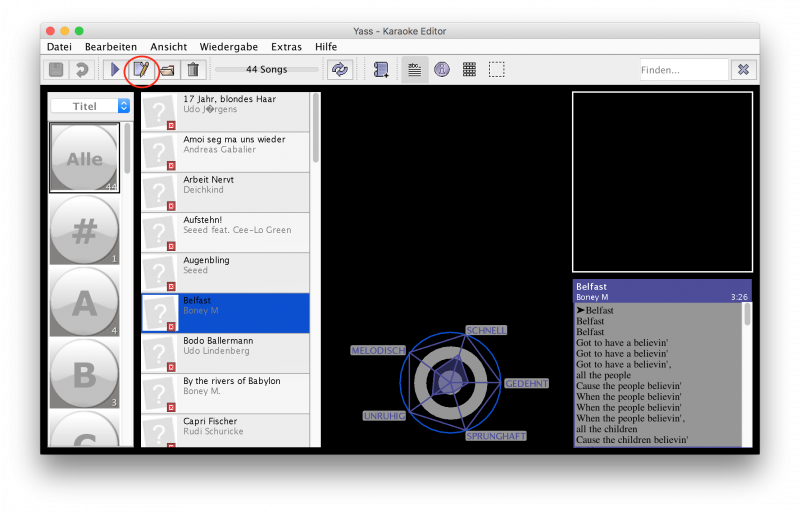Toggle the lyrics view icon
The width and height of the screenshot is (800, 512).
415,69
